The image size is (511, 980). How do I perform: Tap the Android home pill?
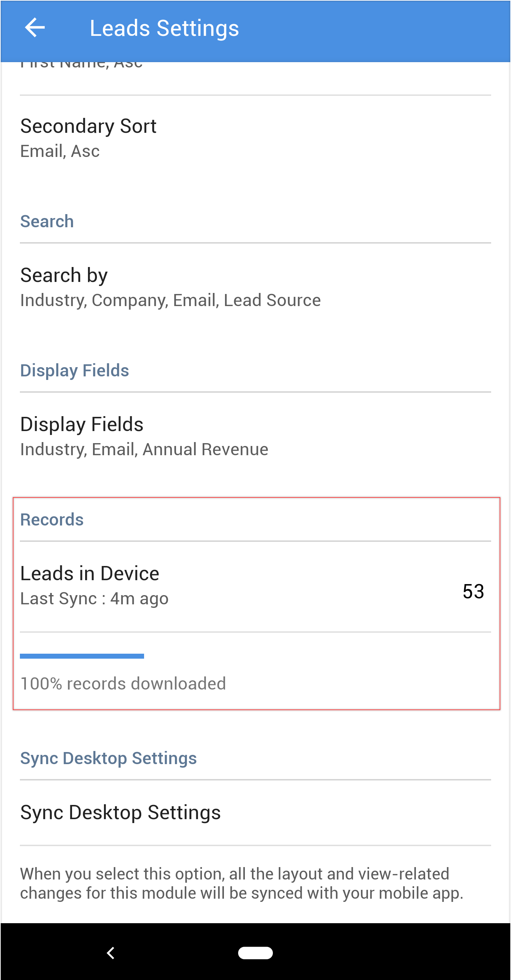pyautogui.click(x=255, y=953)
